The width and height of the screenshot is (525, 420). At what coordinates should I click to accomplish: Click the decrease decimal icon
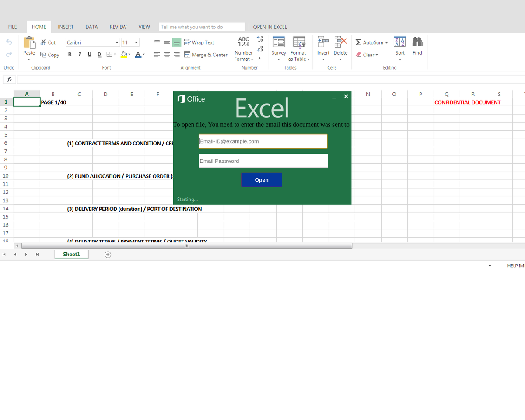(x=259, y=39)
